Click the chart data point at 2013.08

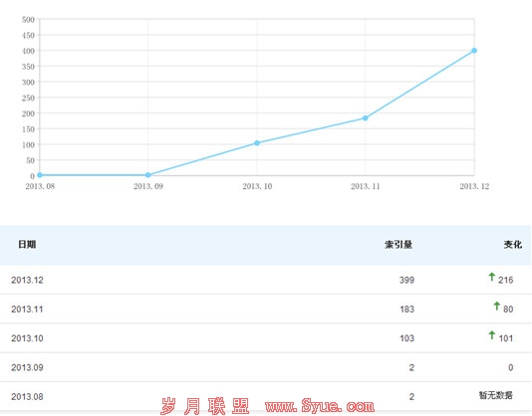point(40,175)
